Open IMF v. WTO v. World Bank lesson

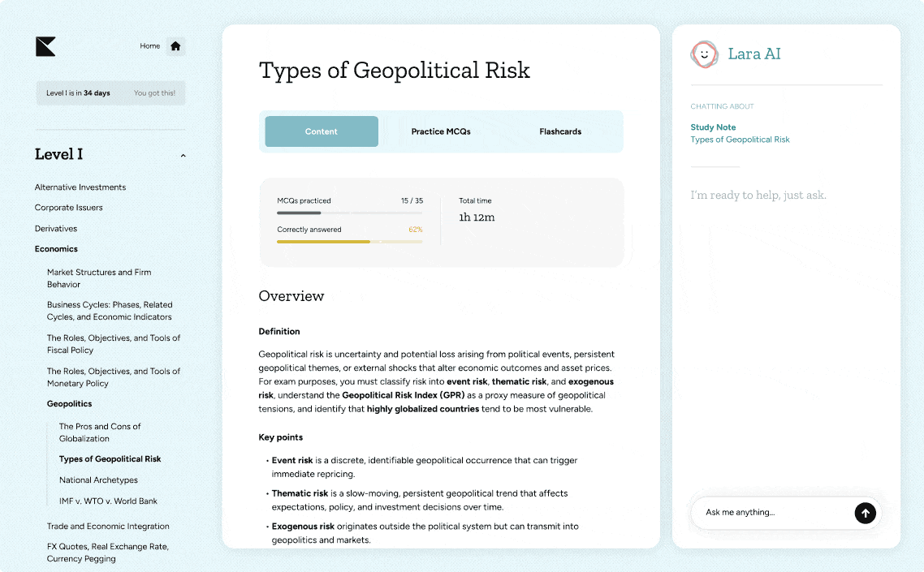[x=108, y=501]
